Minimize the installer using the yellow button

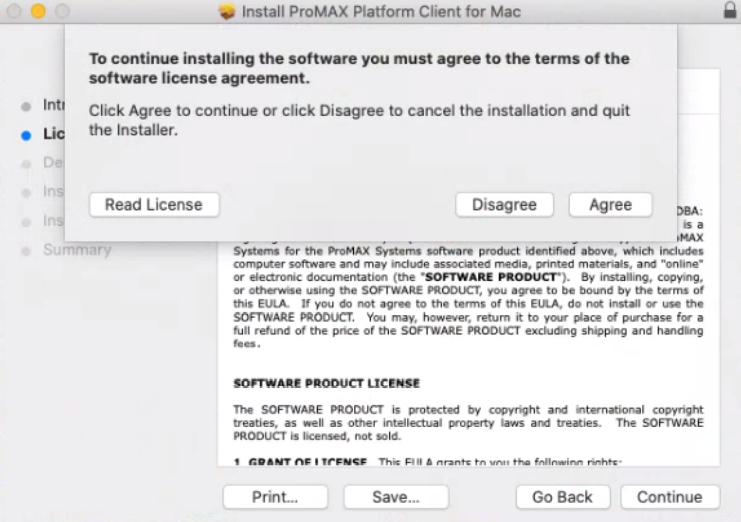click(38, 11)
